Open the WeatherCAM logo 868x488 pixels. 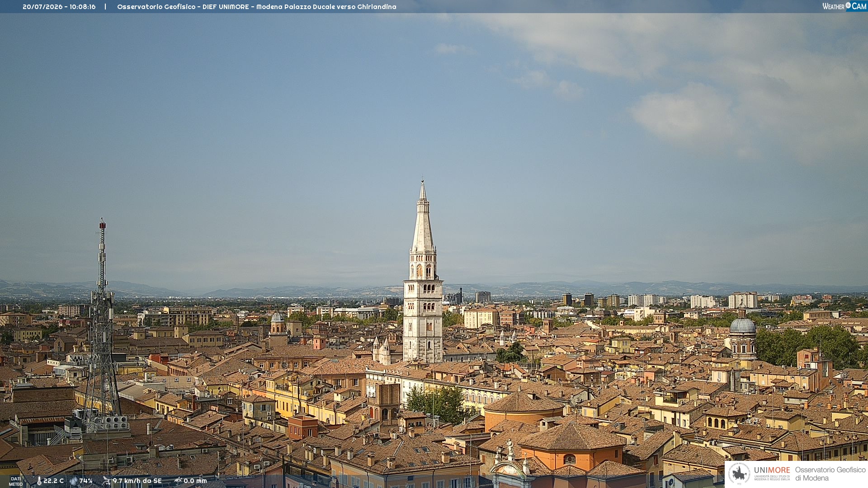tap(844, 6)
